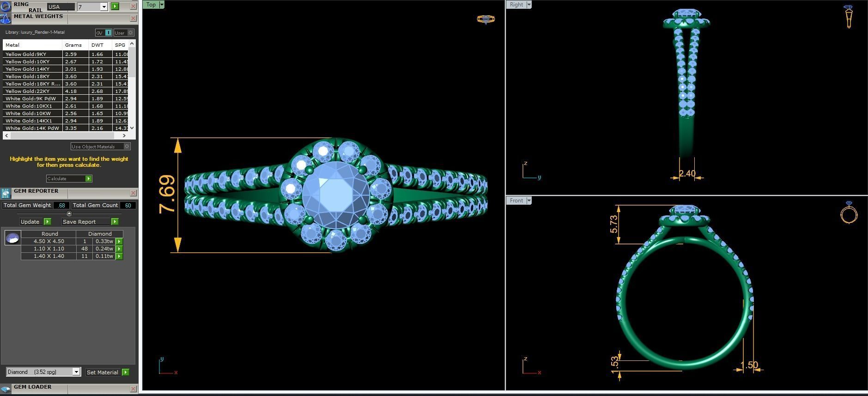Image resolution: width=868 pixels, height=396 pixels.
Task: Click the ring orientation icon in Top viewport
Action: 486,19
